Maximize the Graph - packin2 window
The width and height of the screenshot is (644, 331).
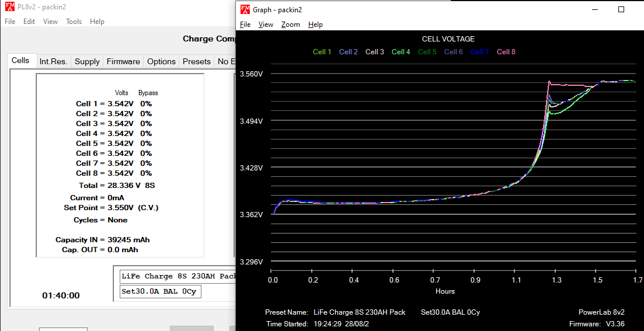621,9
